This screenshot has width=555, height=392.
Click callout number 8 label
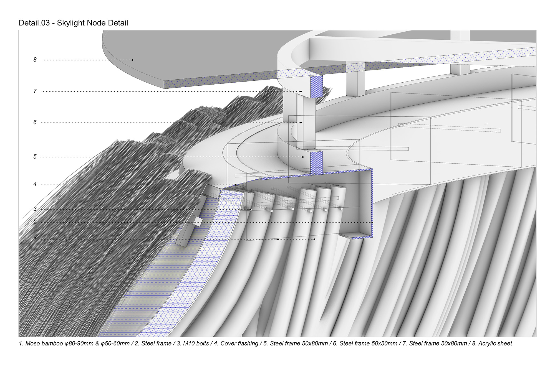pyautogui.click(x=35, y=60)
